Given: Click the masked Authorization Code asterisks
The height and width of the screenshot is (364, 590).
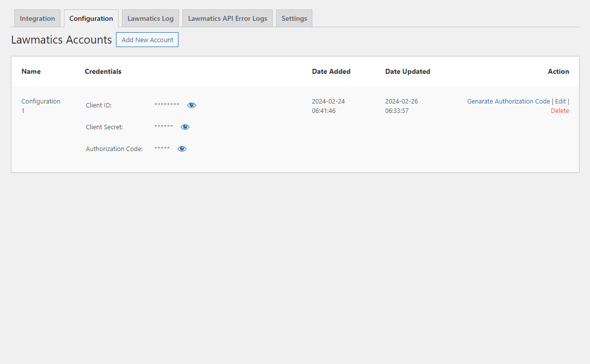Looking at the screenshot, I should (162, 148).
